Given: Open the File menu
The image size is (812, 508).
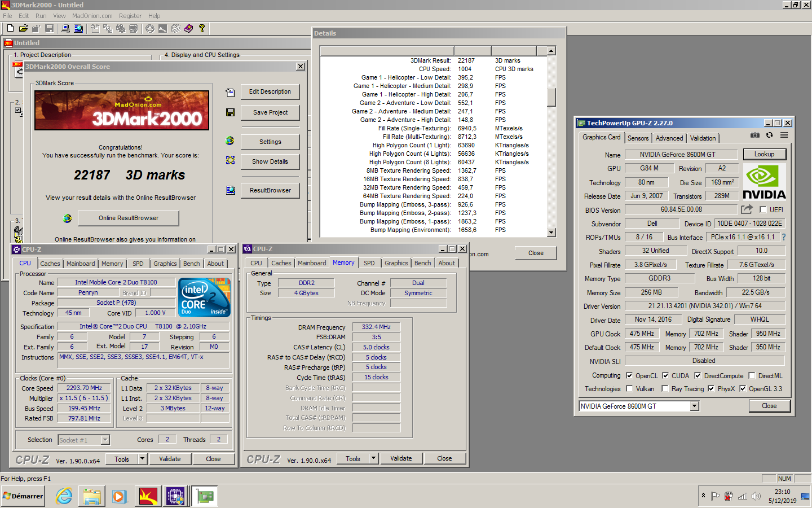Looking at the screenshot, I should (7, 16).
